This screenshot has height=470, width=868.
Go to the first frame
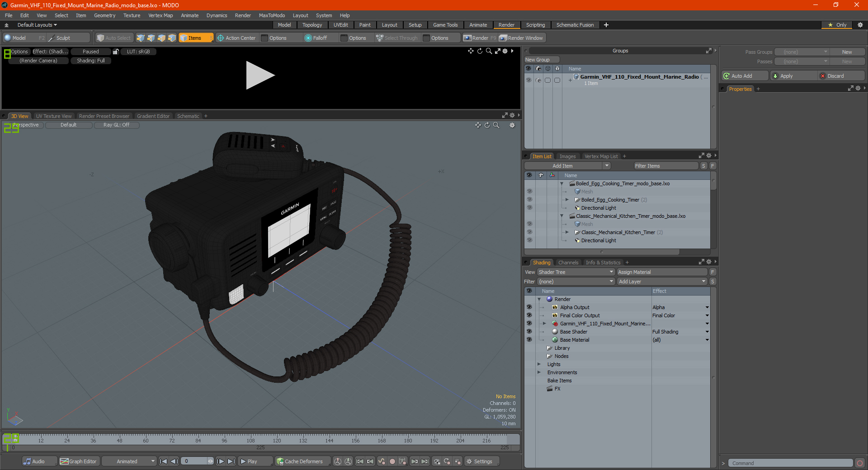pos(164,461)
